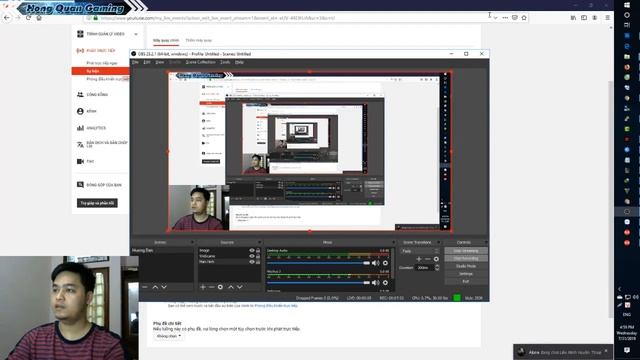Show hidden system tray icons
Viewport: 640px width, 360px height.
[619, 289]
